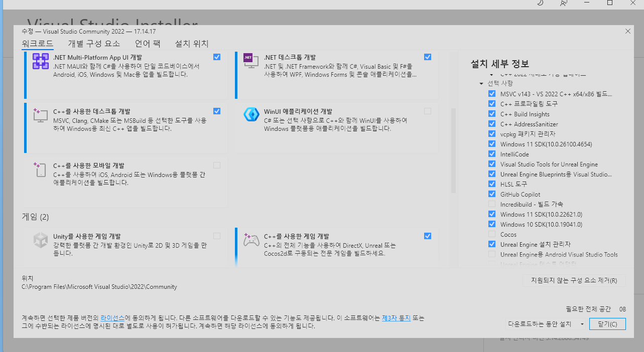This screenshot has height=352, width=644.
Task: Click the workloads list vertical scrollbar
Action: coord(453,150)
